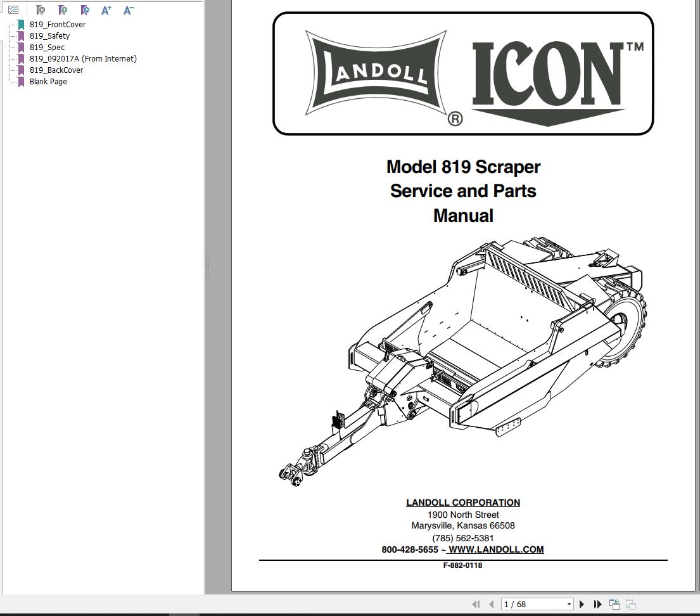Image resolution: width=700 pixels, height=616 pixels.
Task: Open the bookmark options menu
Action: point(13,10)
